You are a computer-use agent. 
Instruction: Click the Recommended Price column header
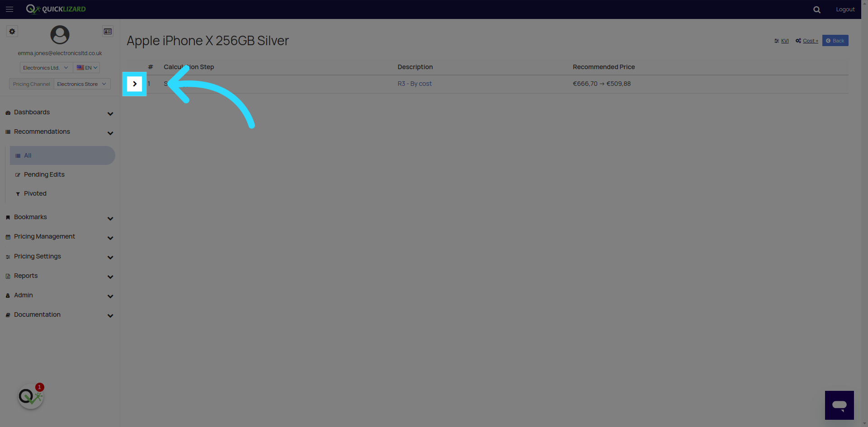click(604, 67)
